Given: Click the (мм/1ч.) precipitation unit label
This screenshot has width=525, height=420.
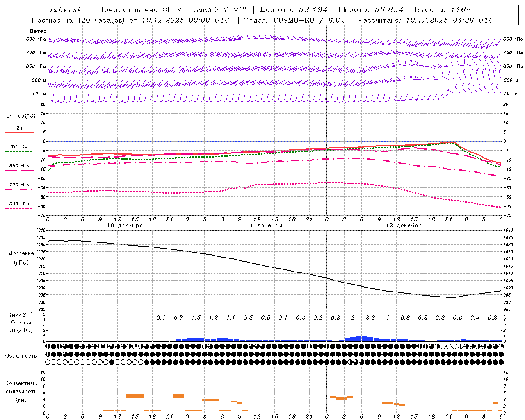Looking at the screenshot, I should (x=21, y=330).
